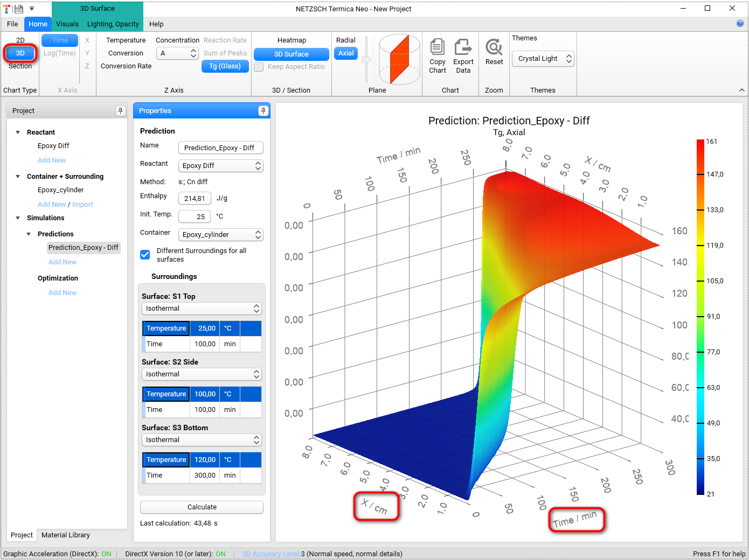Pin the Properties panel

(x=263, y=111)
